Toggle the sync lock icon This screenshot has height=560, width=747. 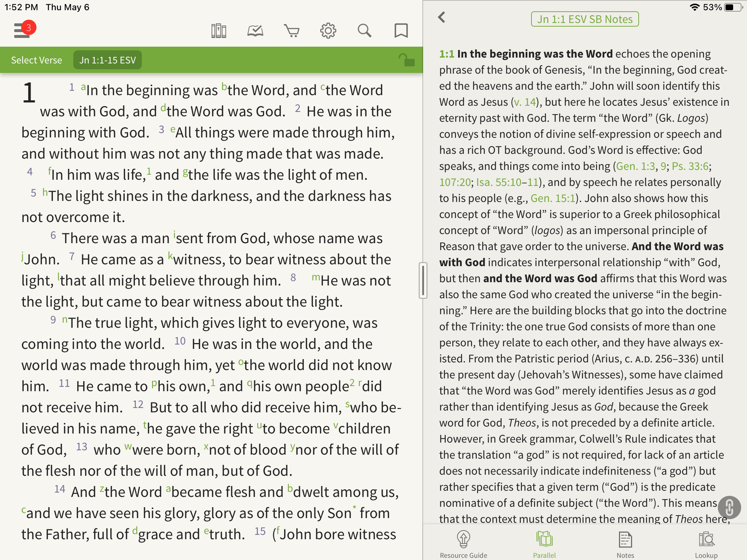[406, 60]
